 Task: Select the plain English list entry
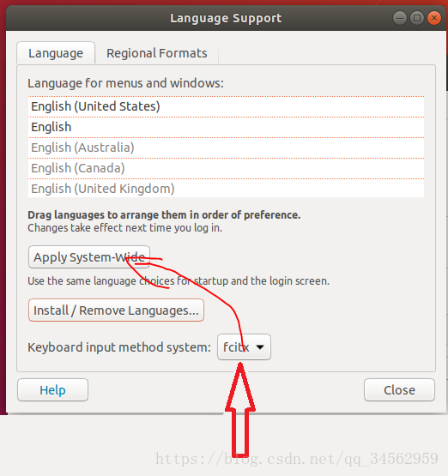226,127
